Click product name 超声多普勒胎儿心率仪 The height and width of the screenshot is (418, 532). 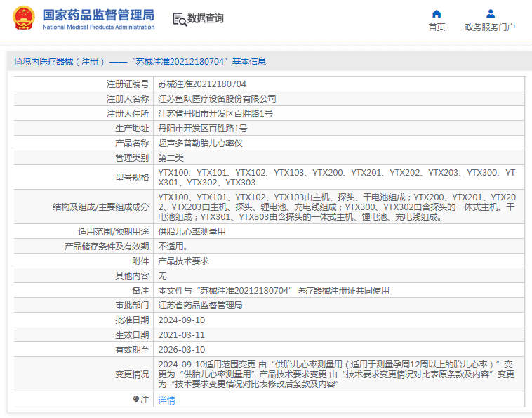pyautogui.click(x=200, y=143)
